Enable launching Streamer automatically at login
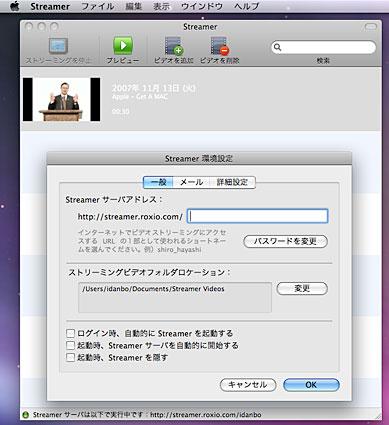Viewport: 389px width, 425px height. [70, 333]
